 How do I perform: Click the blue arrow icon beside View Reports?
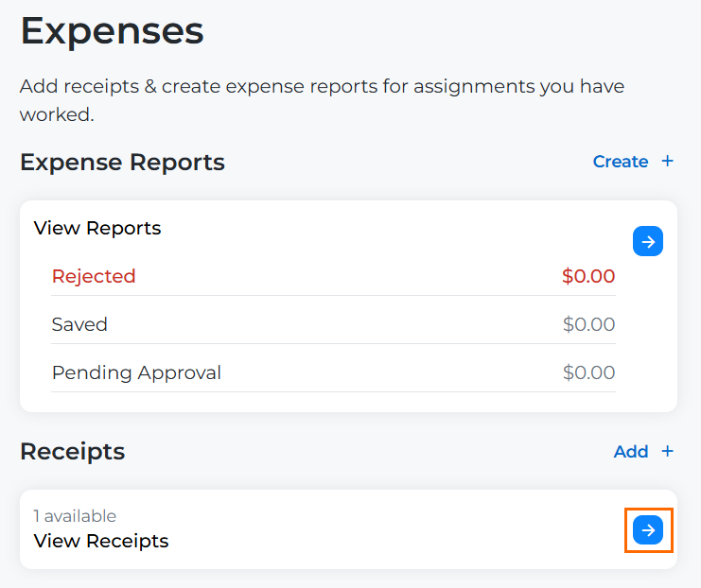(x=647, y=242)
